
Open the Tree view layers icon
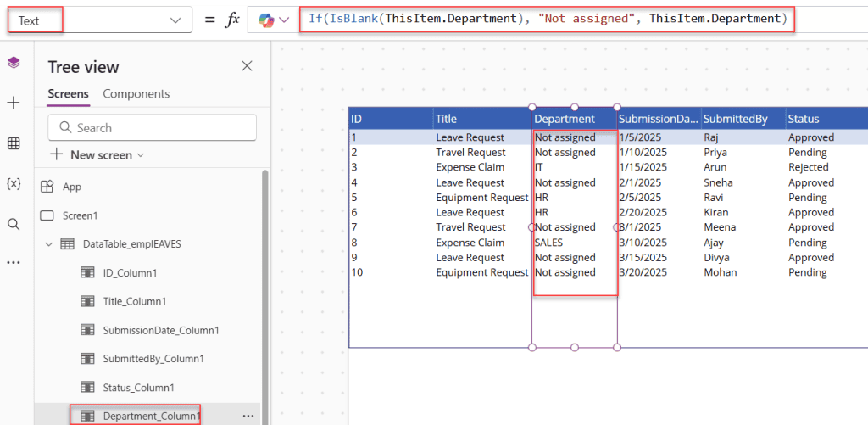14,63
